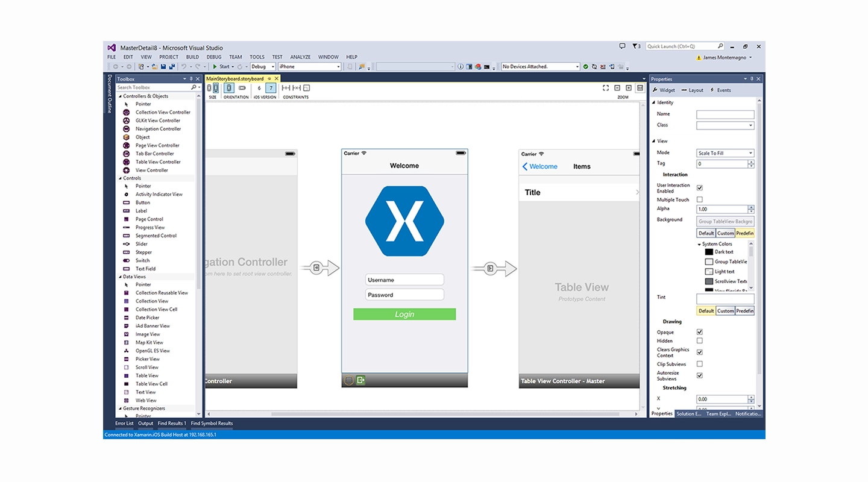Collapse the Identity section in Properties
This screenshot has height=482, width=868.
click(654, 103)
